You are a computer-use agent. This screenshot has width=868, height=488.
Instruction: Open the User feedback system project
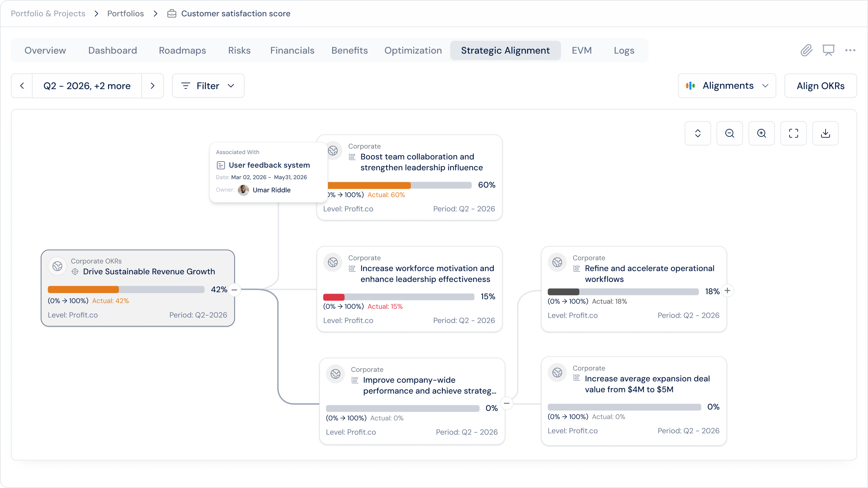pos(269,165)
